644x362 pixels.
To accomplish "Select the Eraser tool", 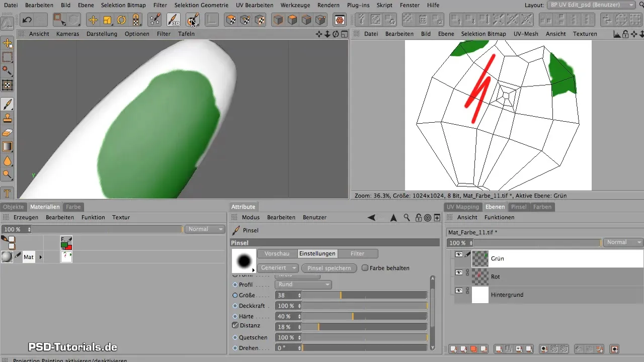I will pos(8,133).
